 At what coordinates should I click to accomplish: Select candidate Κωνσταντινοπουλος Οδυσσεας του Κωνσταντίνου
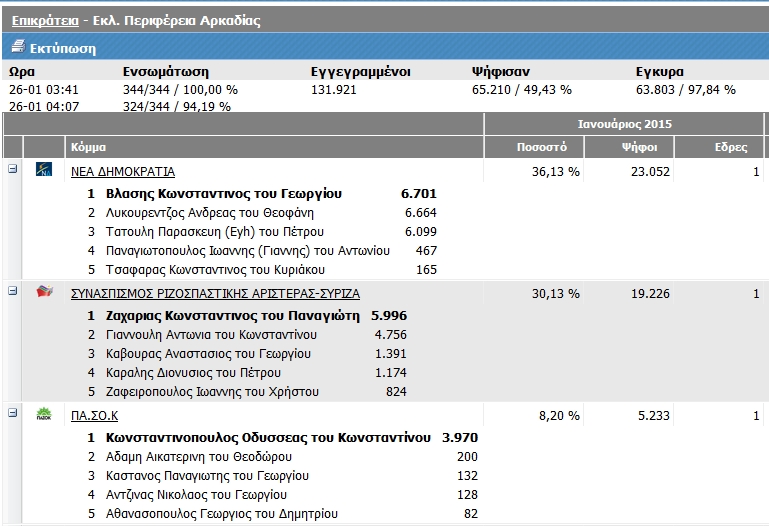point(268,438)
